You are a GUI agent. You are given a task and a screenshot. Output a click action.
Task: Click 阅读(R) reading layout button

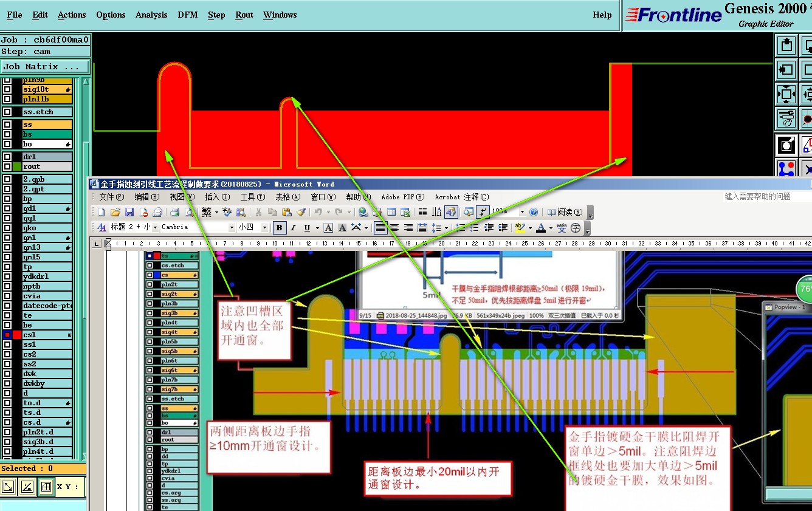pos(565,212)
